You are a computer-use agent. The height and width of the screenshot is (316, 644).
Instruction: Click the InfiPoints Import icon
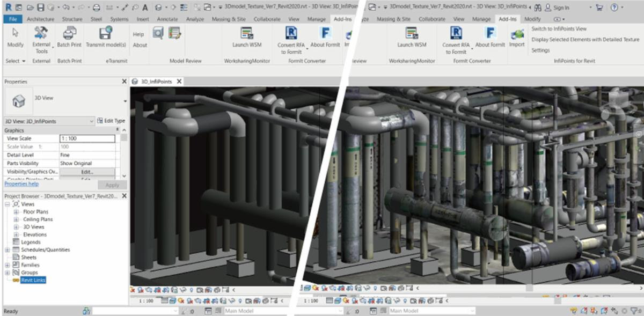point(517,35)
